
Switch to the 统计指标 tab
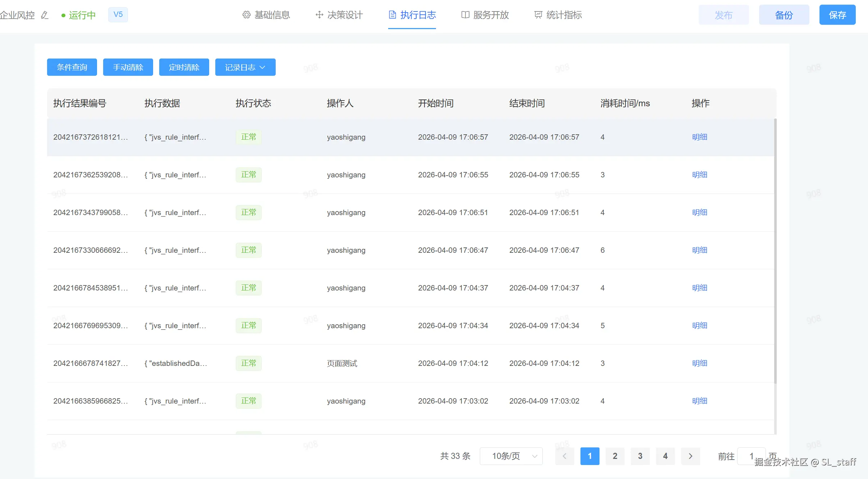564,15
